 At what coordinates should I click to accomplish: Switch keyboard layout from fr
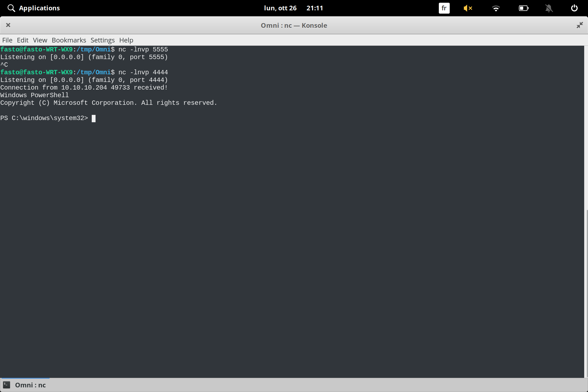[x=444, y=8]
